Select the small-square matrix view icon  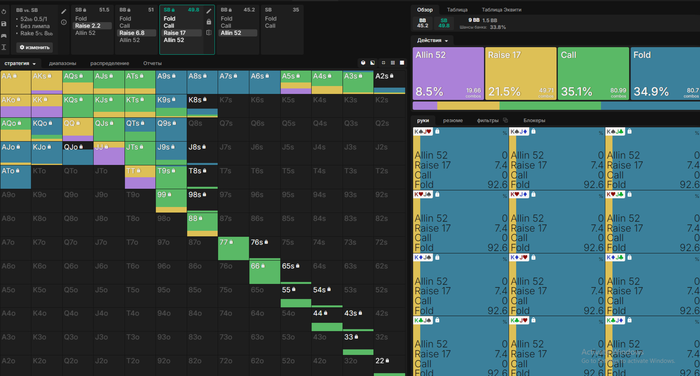point(383,63)
